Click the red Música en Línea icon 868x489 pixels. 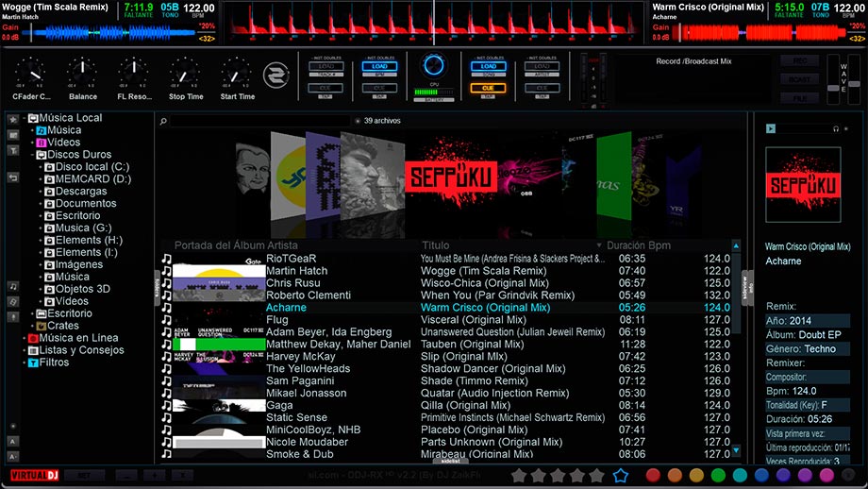pyautogui.click(x=33, y=338)
